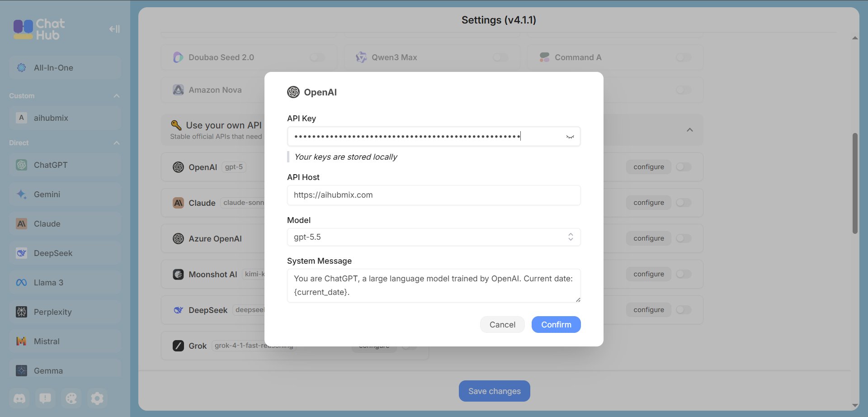Configure the Moonshot AI row
868x417 pixels.
tap(649, 274)
